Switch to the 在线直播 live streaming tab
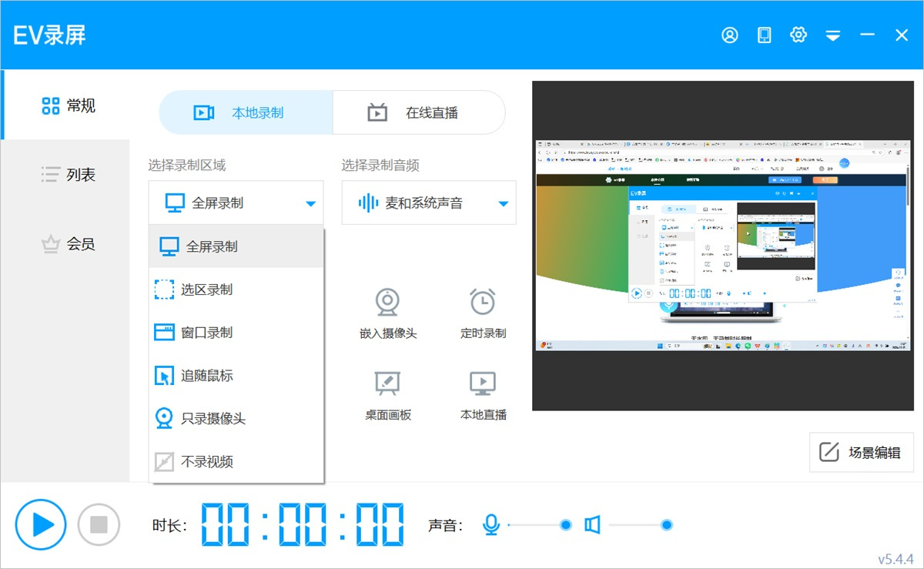This screenshot has height=569, width=924. [417, 112]
